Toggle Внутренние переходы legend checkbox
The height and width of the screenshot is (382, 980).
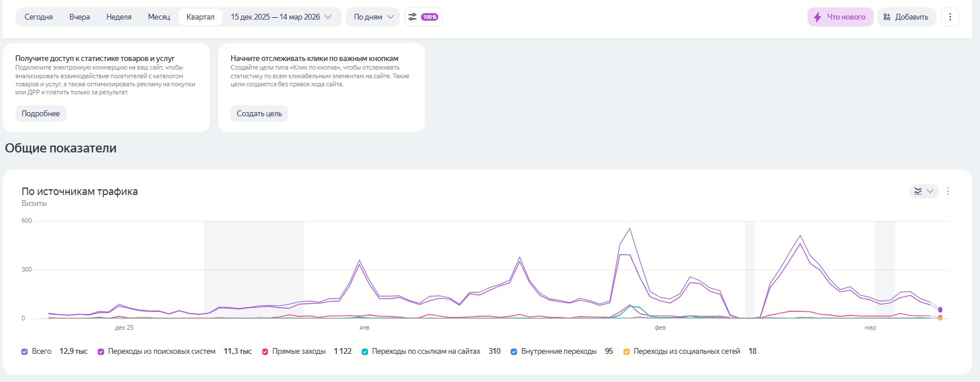coord(514,352)
